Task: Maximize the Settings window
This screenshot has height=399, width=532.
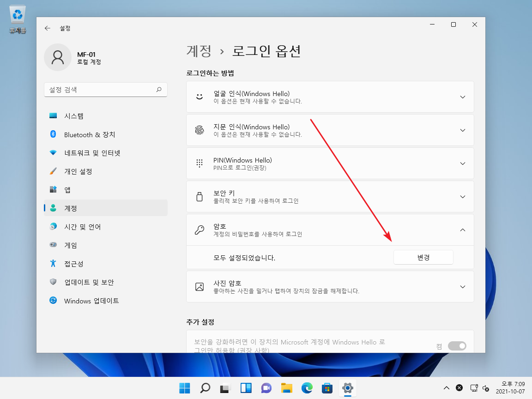Action: 453,24
